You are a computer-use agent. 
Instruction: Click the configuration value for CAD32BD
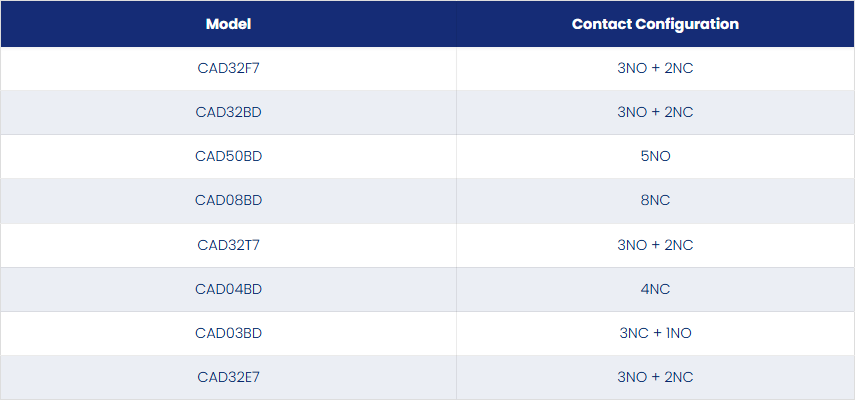coord(655,112)
